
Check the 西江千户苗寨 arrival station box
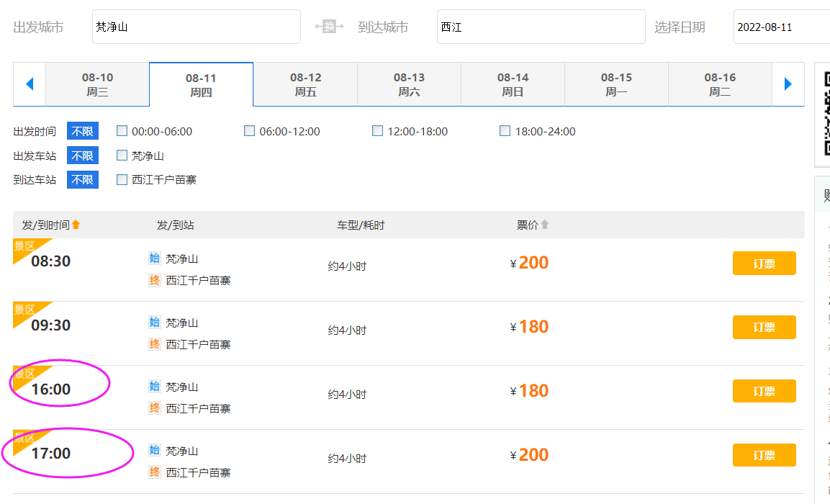tap(122, 180)
